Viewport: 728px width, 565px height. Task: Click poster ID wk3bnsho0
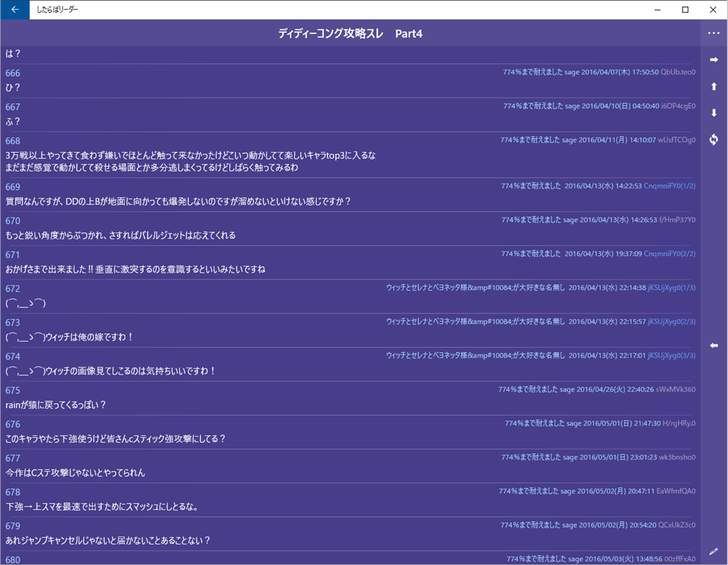(x=677, y=458)
